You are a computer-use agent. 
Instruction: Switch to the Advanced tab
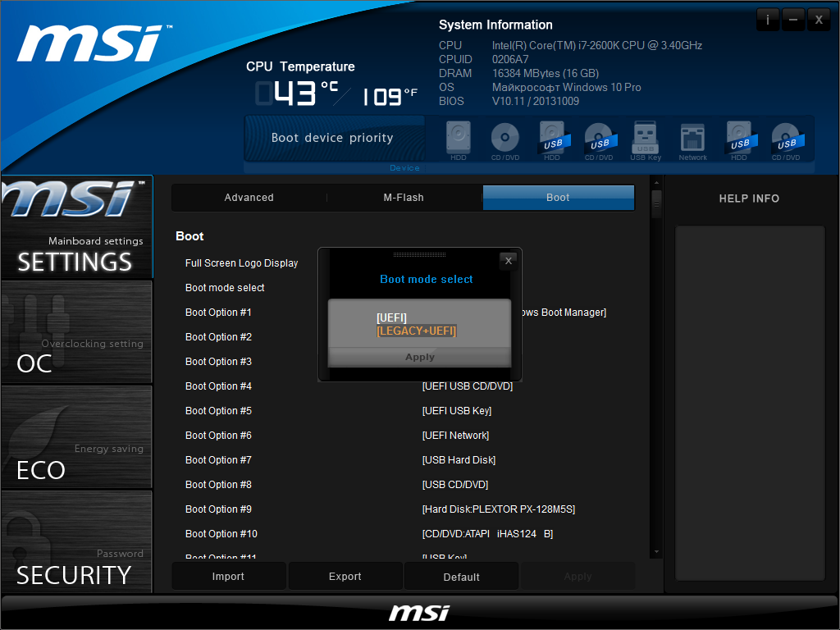click(x=249, y=198)
